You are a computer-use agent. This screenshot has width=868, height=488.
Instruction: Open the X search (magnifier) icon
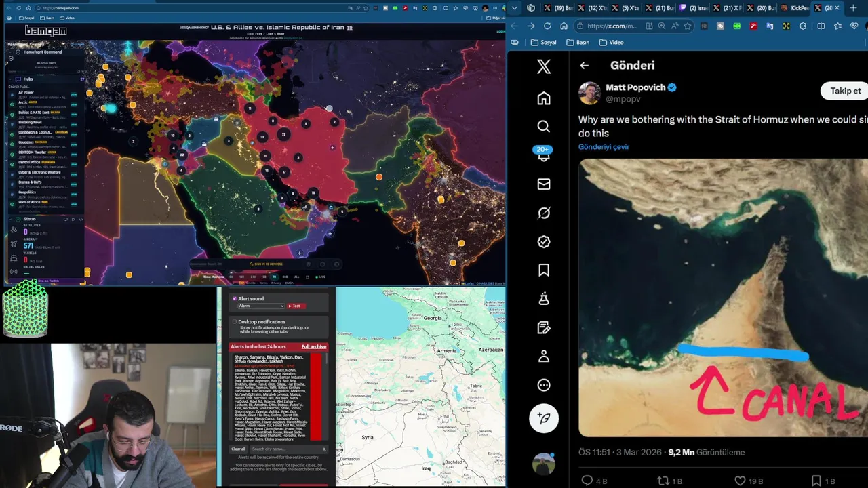[543, 127]
